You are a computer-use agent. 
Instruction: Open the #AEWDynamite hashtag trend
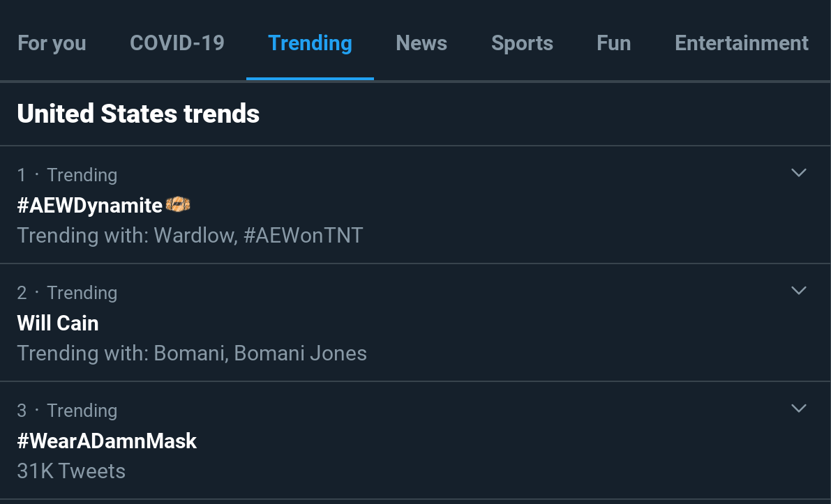[89, 206]
